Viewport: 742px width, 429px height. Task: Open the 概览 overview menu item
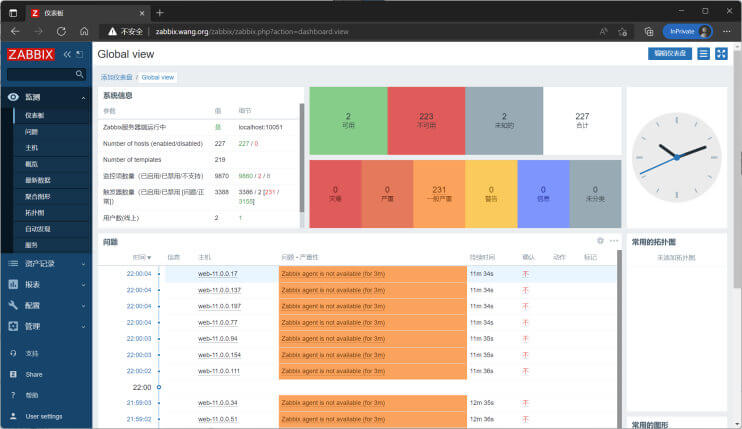click(31, 164)
